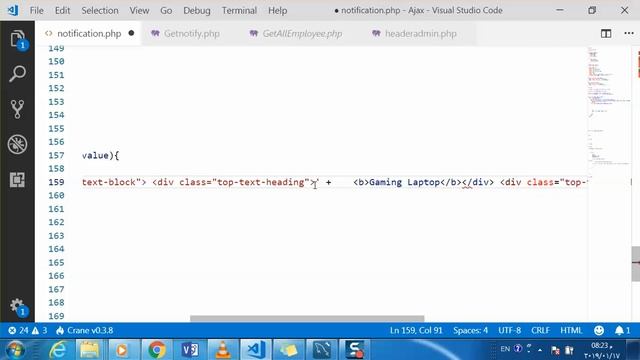
Task: Click Ln 159, Col 91 indicator
Action: (416, 330)
